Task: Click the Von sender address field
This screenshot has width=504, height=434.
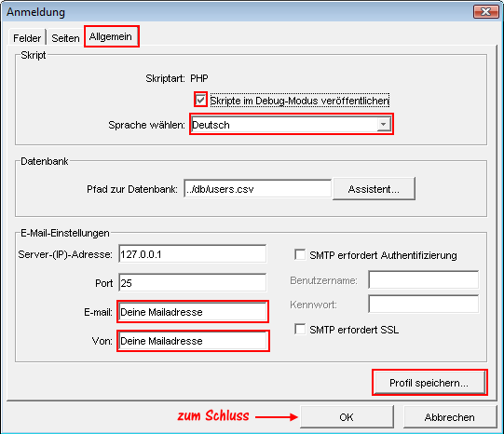Action: (x=193, y=341)
